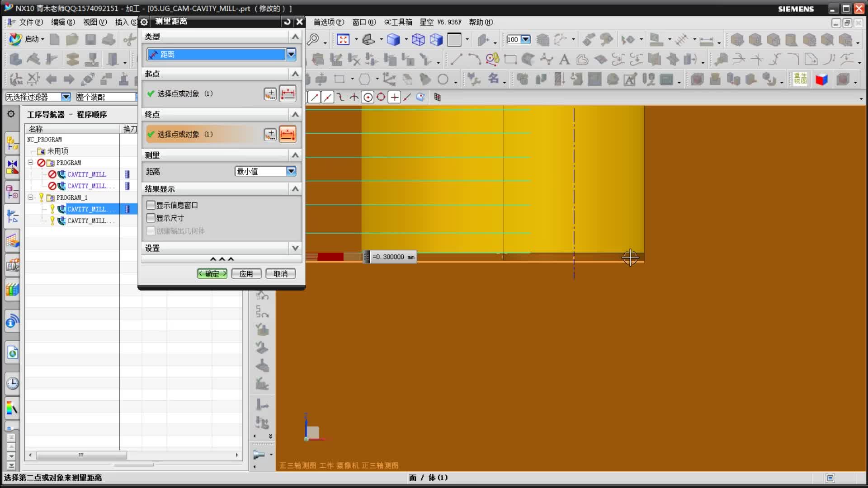This screenshot has height=488, width=868.
Task: Open the GC工具箱 menu
Action: (x=398, y=22)
